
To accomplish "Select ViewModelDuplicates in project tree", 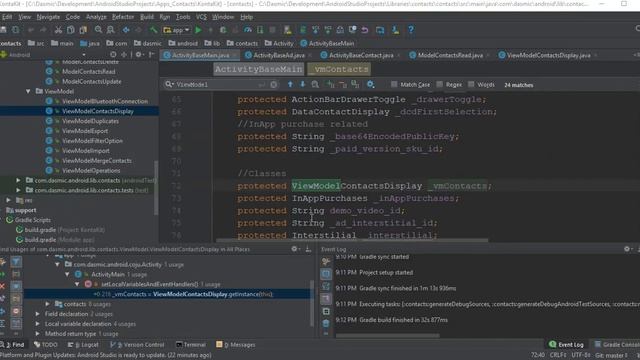I will tap(90, 121).
